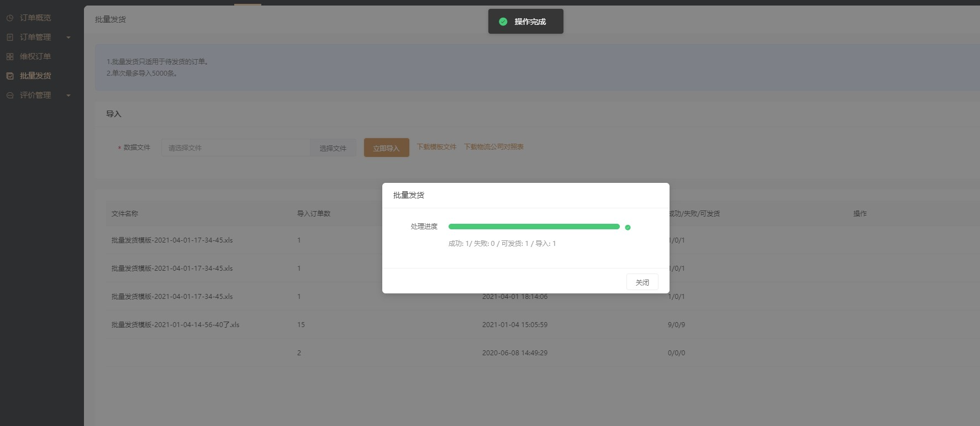Select 批量发货 in the sidebar

pos(35,76)
